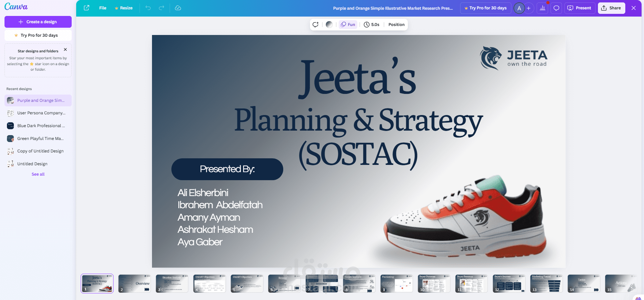Select slide 10 Buyer Personas thumbnail
Image resolution: width=644 pixels, height=300 pixels.
tap(434, 283)
